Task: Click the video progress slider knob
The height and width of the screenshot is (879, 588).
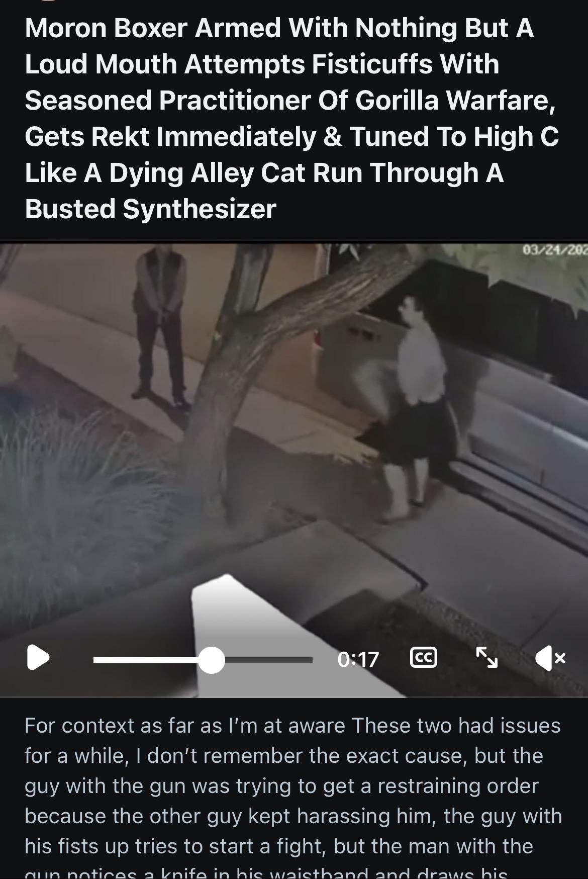Action: [211, 660]
